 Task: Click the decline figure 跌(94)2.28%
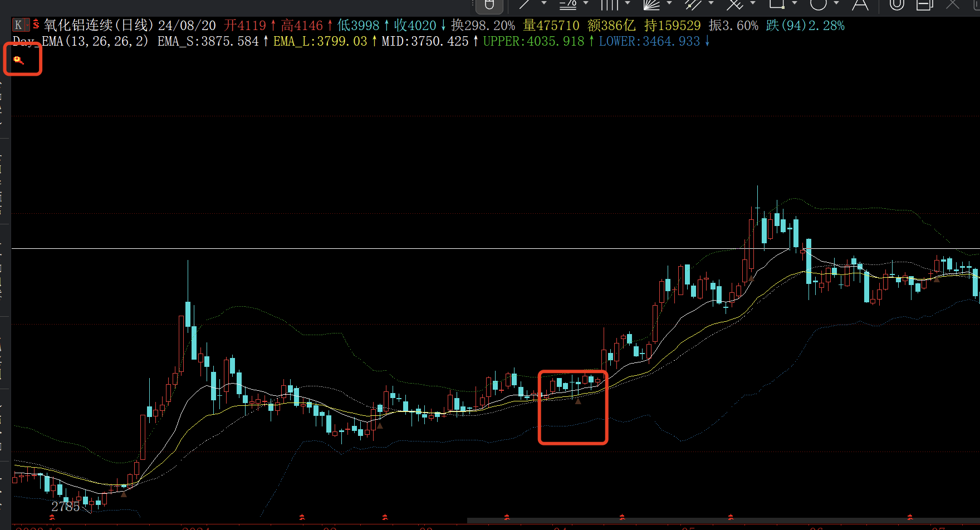[805, 26]
